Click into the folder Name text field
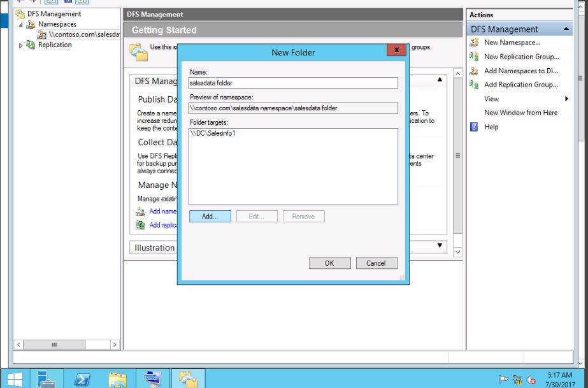This screenshot has height=388, width=588. coord(293,83)
